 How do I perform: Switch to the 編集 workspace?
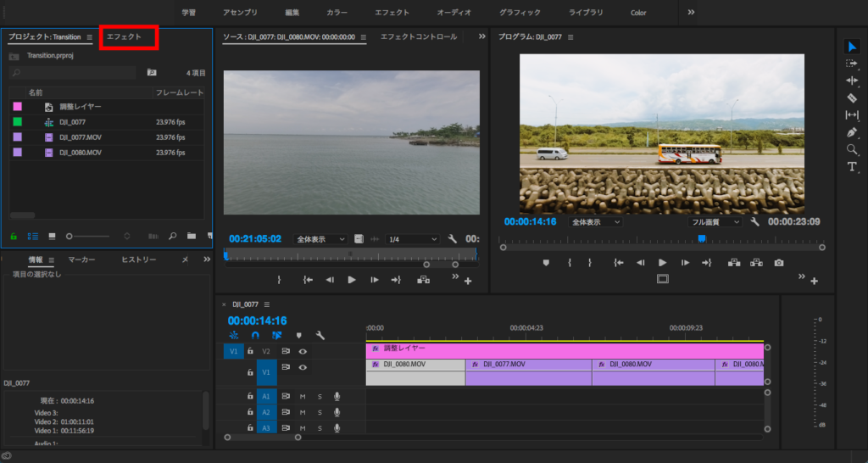[x=292, y=12]
